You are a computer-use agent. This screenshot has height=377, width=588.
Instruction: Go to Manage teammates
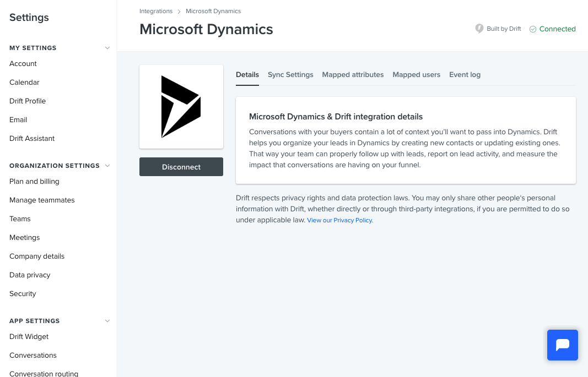[42, 200]
